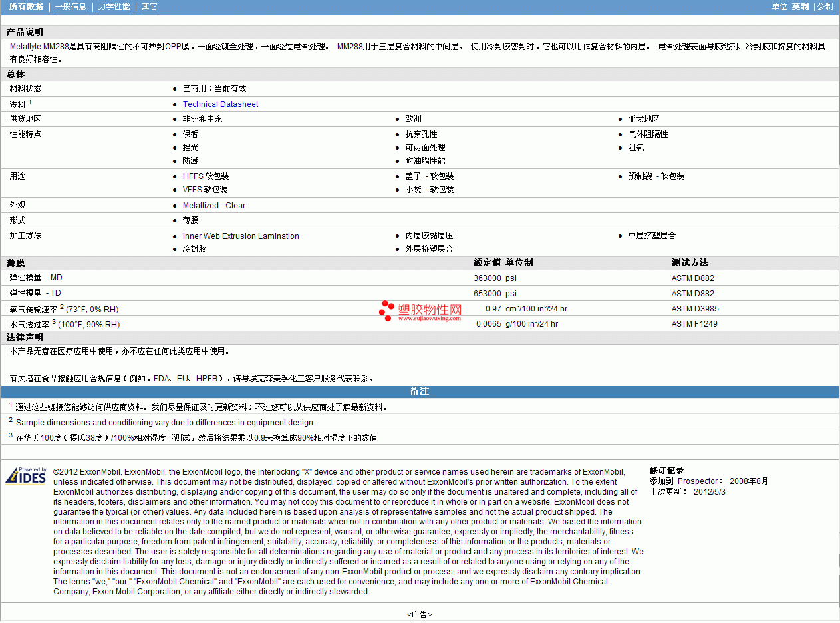The width and height of the screenshot is (840, 623).
Task: Click the 测试方法 column header
Action: 690,263
